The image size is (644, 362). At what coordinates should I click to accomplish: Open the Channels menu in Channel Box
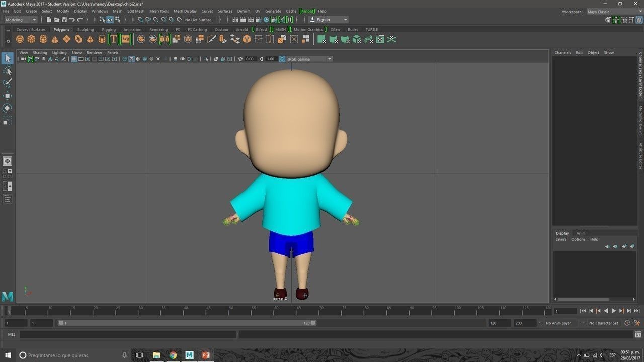click(562, 52)
